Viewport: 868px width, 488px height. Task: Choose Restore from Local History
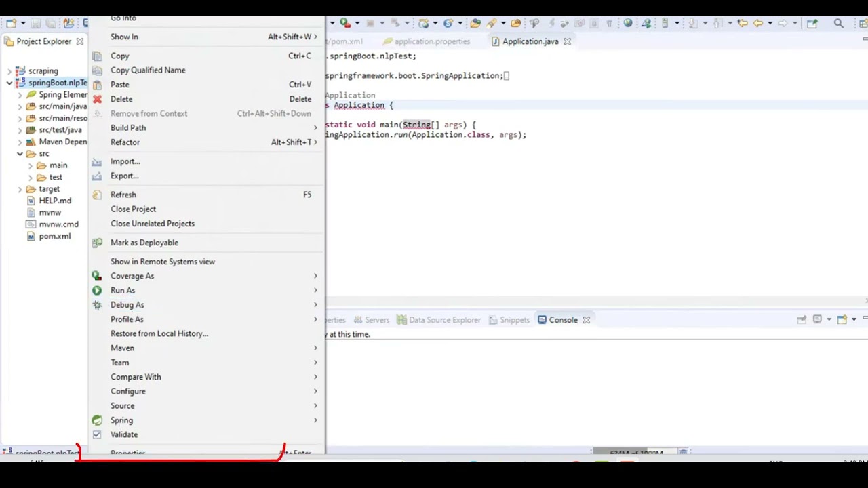[207, 333]
